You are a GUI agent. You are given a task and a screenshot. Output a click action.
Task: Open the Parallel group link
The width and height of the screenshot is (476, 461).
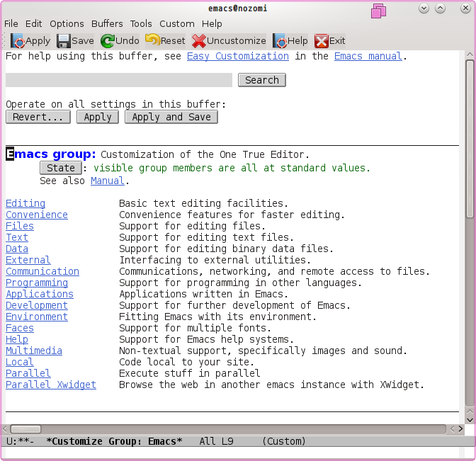coord(28,373)
